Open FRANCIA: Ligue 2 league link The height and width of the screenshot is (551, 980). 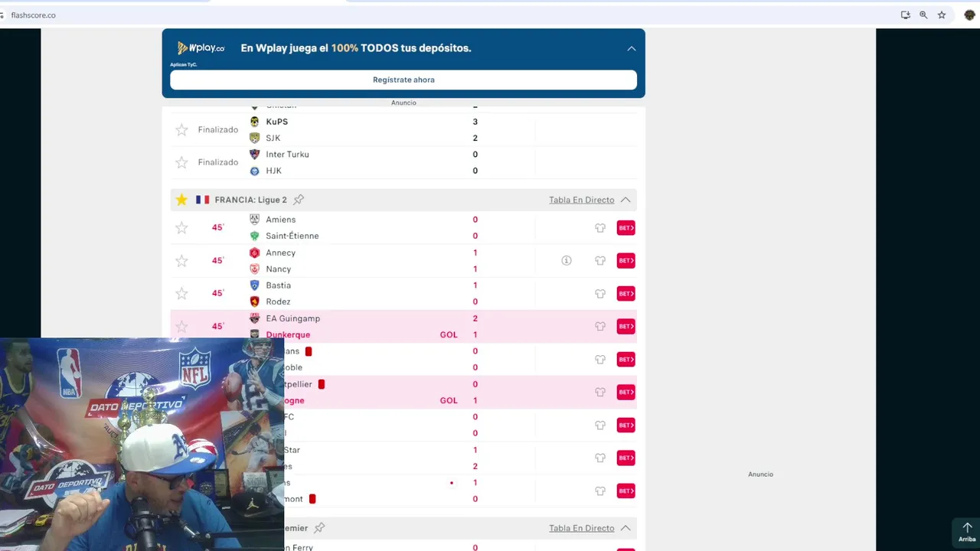point(250,200)
